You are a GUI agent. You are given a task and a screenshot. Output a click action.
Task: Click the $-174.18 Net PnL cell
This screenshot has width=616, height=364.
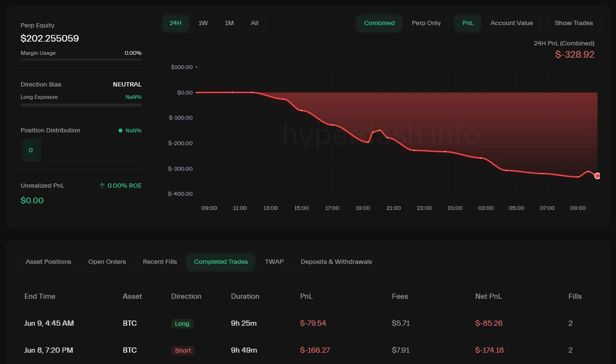(x=489, y=350)
